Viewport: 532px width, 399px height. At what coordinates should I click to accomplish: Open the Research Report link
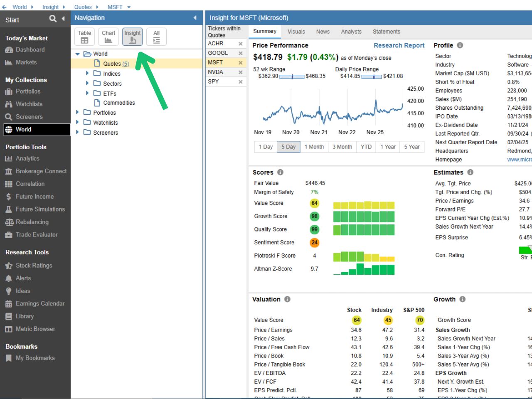[399, 45]
